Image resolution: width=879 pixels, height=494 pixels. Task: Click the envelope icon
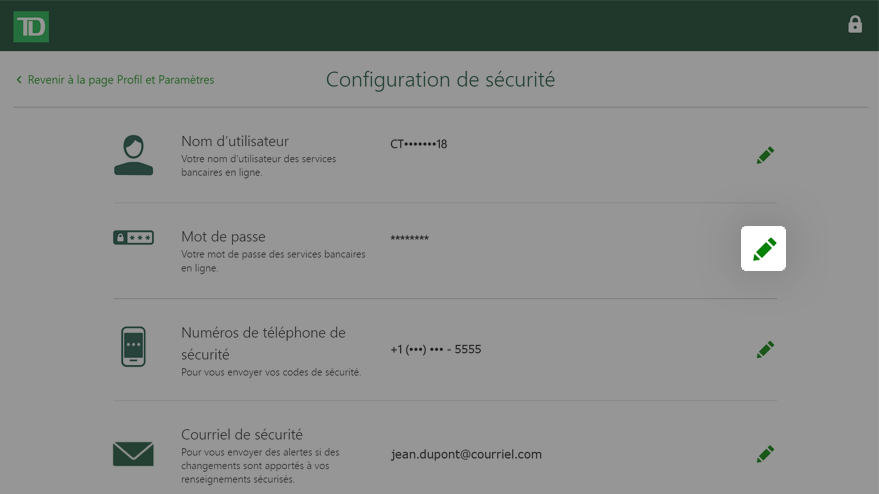pos(133,454)
